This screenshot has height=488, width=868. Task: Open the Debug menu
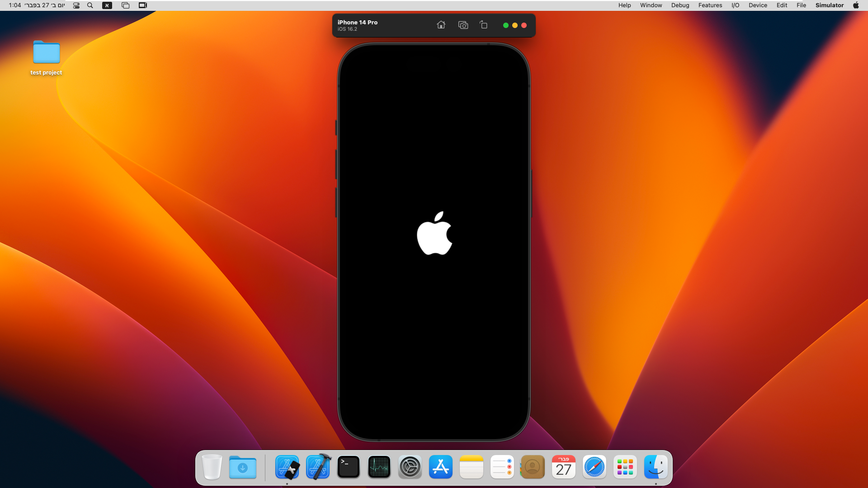pos(680,5)
